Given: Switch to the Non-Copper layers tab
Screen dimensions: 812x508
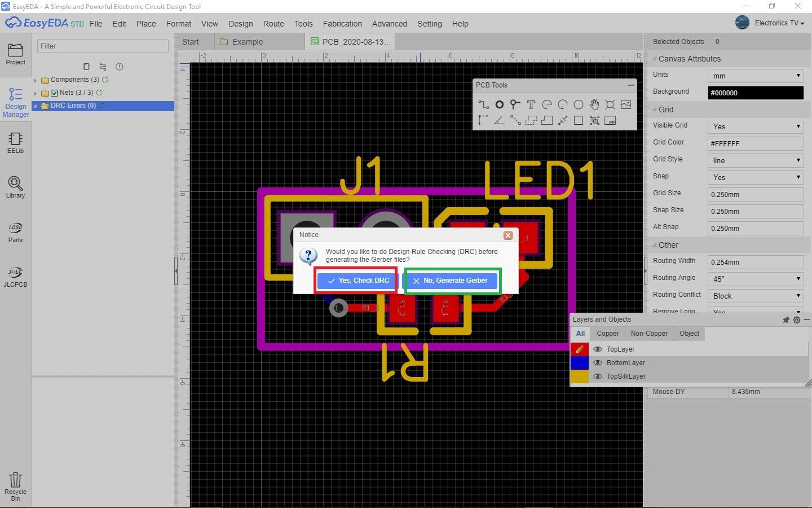Looking at the screenshot, I should (649, 334).
